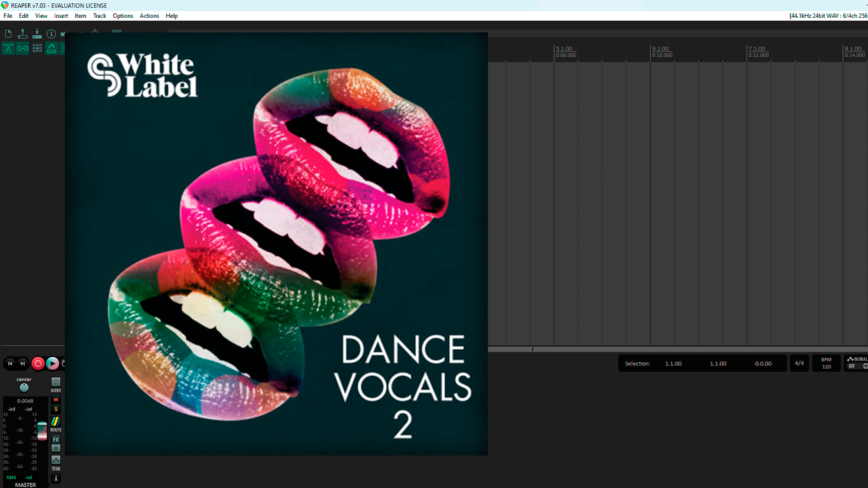Open the Insert menu
The height and width of the screenshot is (488, 868).
point(61,16)
